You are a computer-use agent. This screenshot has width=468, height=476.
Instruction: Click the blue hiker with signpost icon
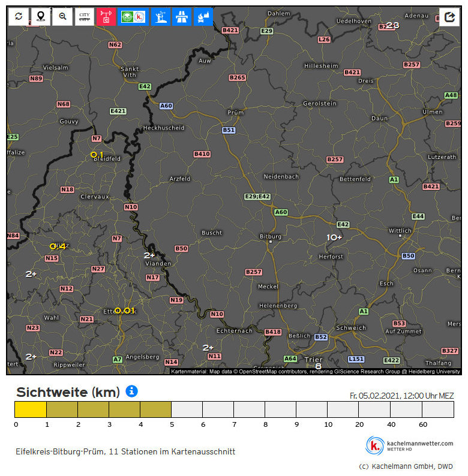click(x=160, y=17)
